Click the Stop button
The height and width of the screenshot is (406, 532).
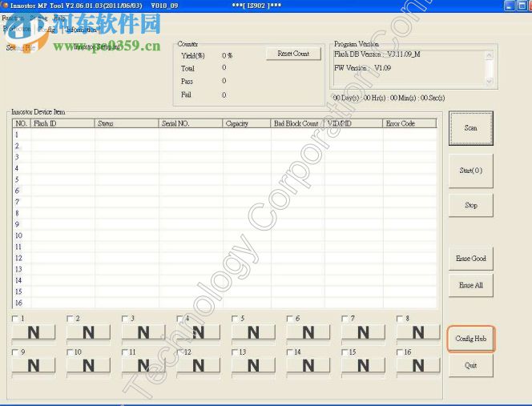point(470,205)
